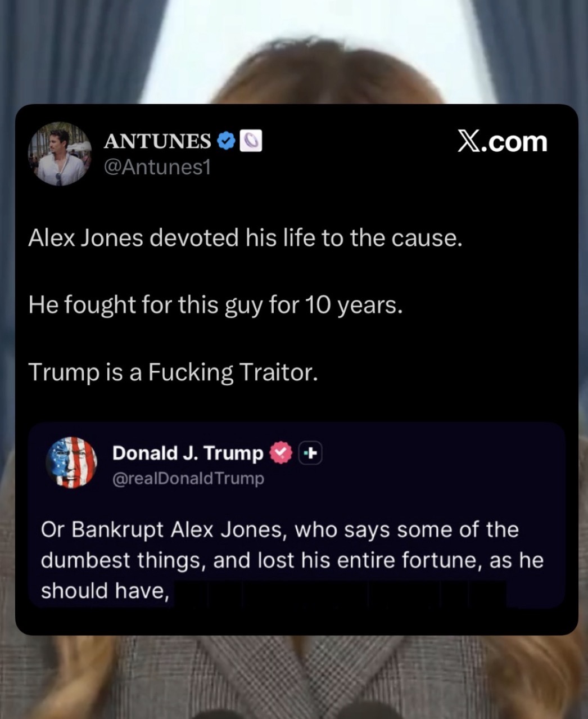This screenshot has height=719, width=588.
Task: Open ANTUNES profile avatar photo
Action: (x=60, y=154)
